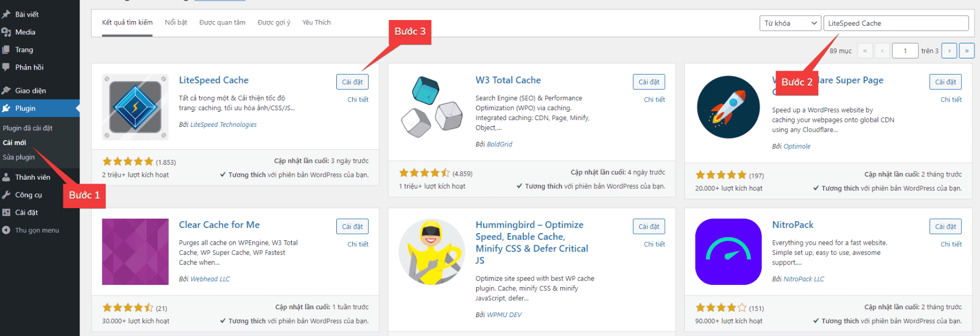Open Chi tiết for W3 Total Cache
Viewport: 980px width, 336px height.
click(x=654, y=100)
